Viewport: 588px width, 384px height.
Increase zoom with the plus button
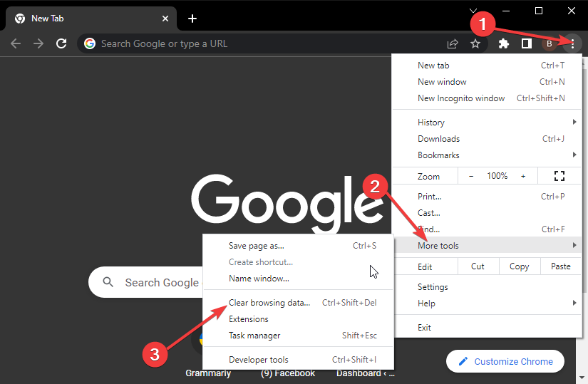523,176
